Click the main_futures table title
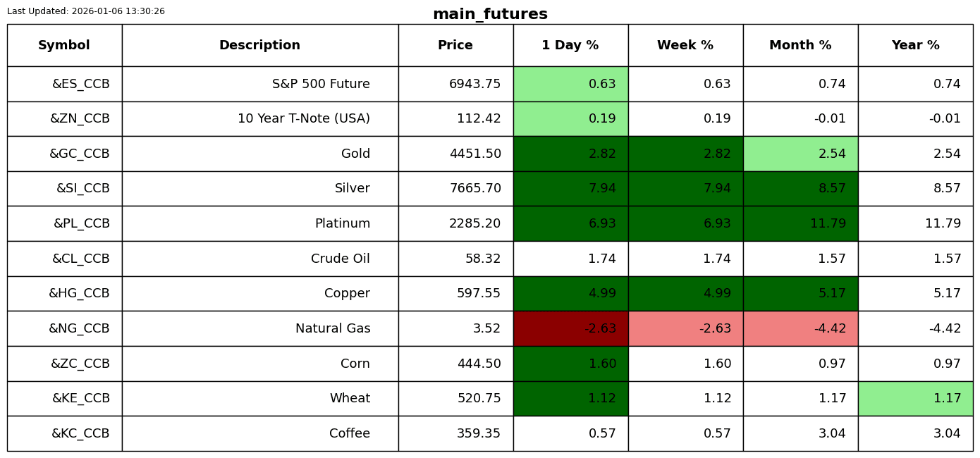 [490, 14]
